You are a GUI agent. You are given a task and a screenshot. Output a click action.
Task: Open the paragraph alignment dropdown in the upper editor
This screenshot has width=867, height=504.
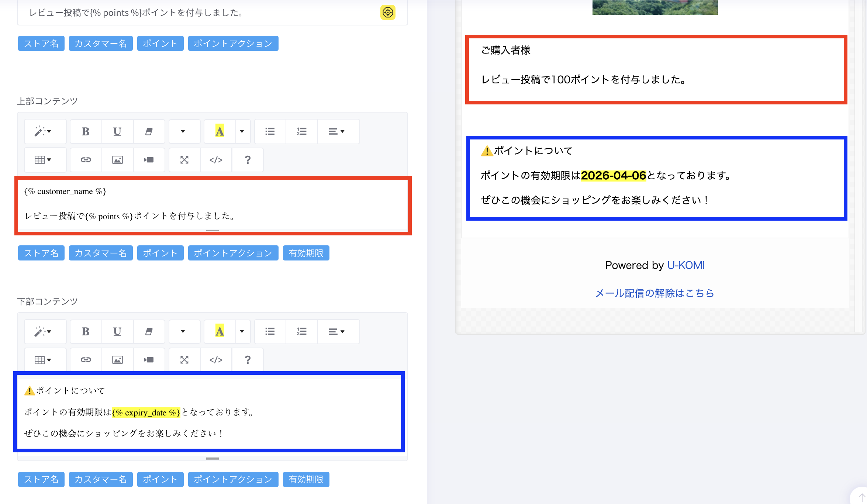(336, 131)
